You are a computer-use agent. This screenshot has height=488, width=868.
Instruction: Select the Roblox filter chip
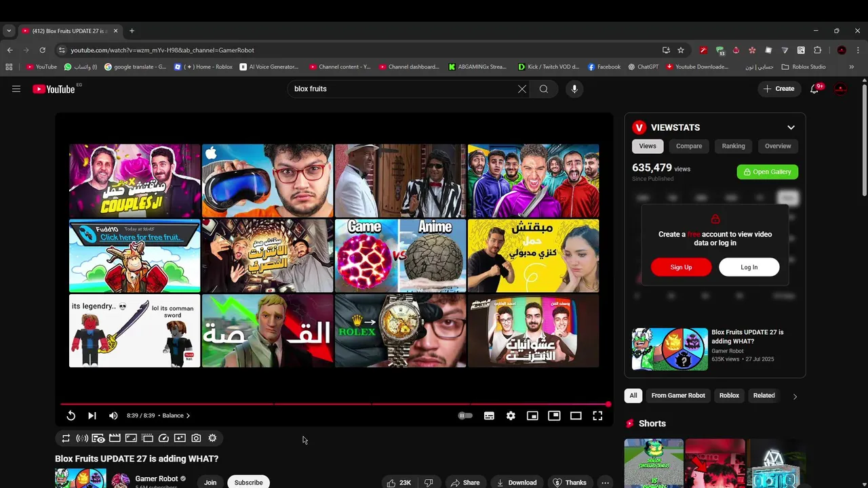pyautogui.click(x=729, y=395)
